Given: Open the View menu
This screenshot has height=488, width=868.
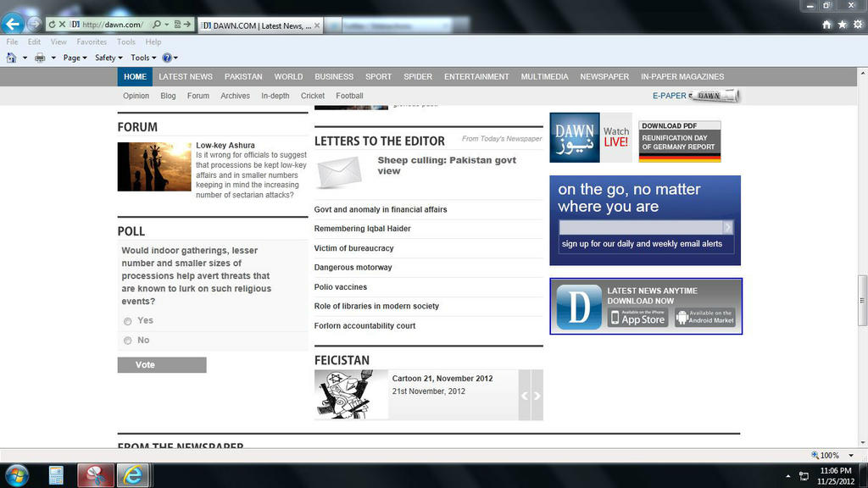Looking at the screenshot, I should click(x=58, y=42).
